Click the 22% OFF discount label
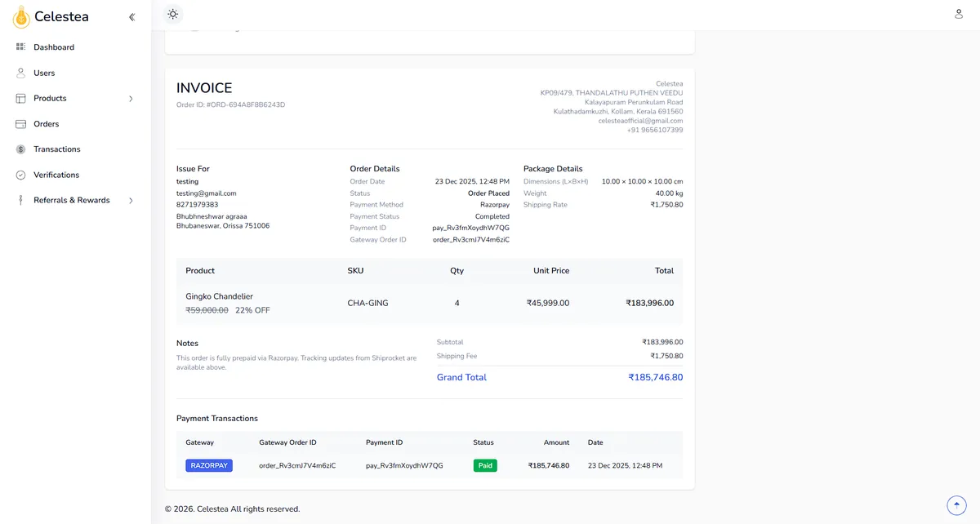This screenshot has height=524, width=980. point(252,310)
